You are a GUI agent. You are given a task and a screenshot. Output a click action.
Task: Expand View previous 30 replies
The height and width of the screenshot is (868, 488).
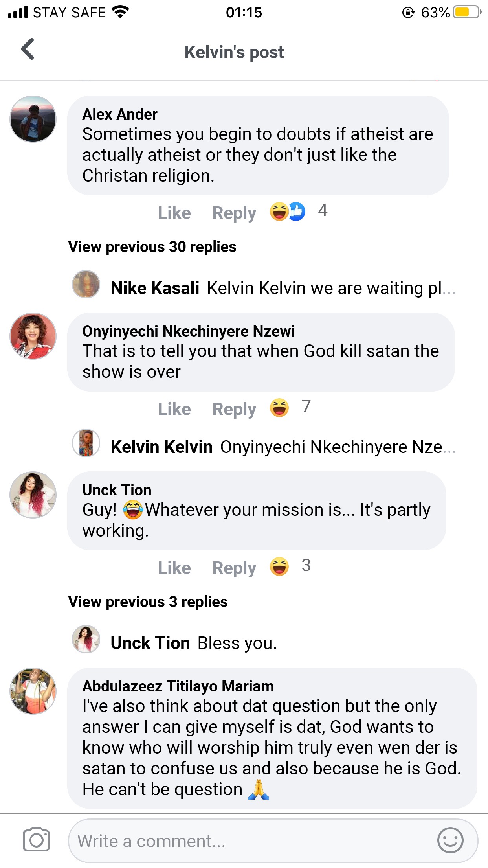(152, 247)
